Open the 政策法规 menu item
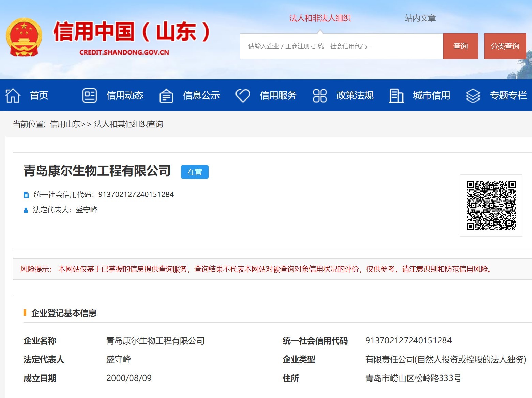 click(x=355, y=95)
